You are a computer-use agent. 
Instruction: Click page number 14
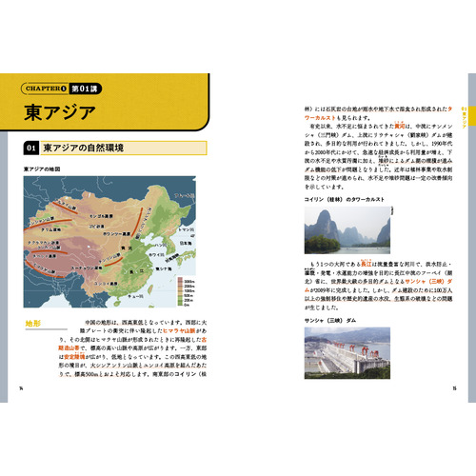pyautogui.click(x=21, y=388)
